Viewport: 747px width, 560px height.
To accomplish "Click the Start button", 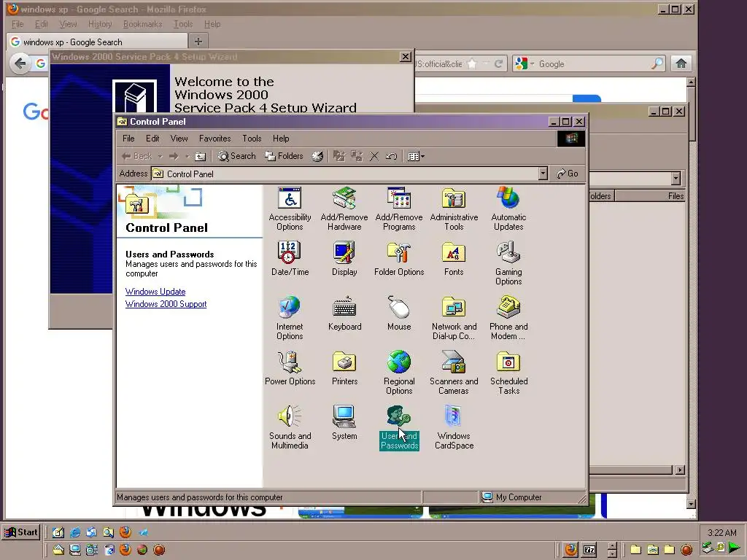I will pyautogui.click(x=21, y=532).
